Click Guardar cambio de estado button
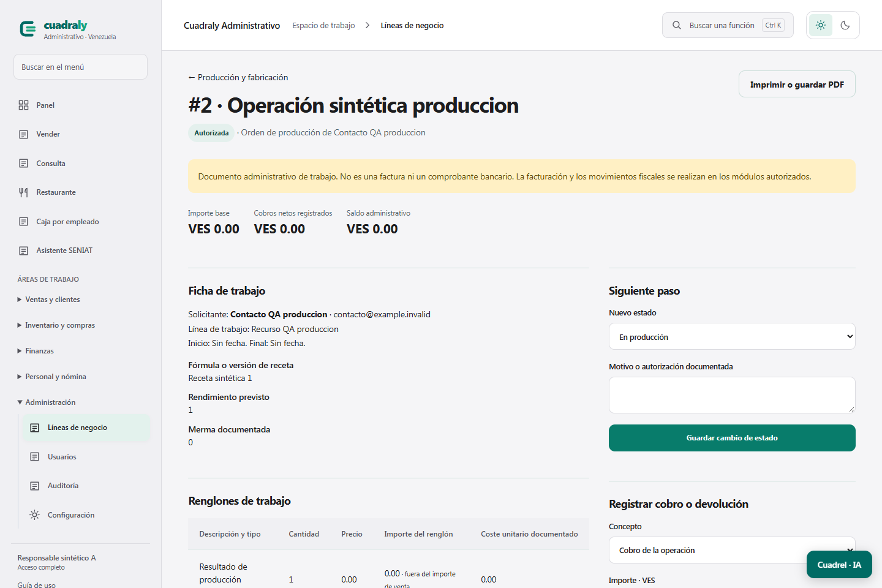 coord(732,438)
